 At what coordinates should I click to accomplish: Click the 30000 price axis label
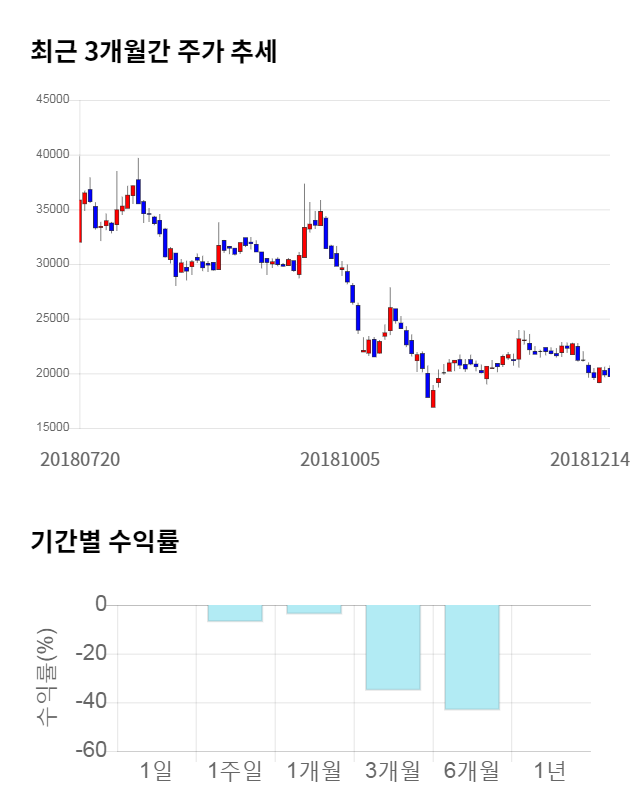click(x=52, y=264)
